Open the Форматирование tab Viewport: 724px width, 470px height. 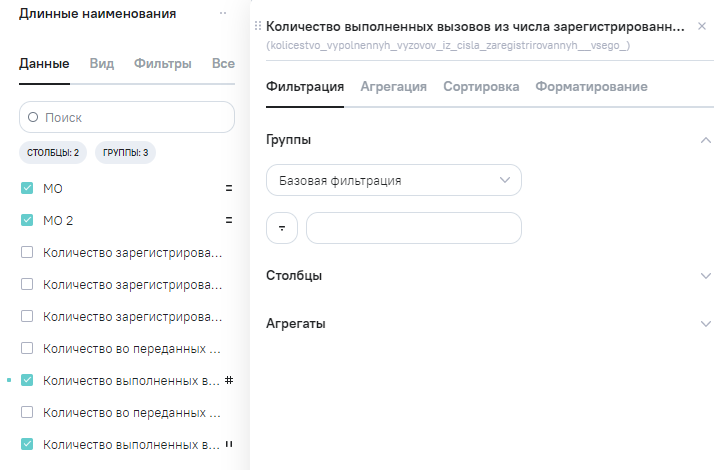point(591,87)
